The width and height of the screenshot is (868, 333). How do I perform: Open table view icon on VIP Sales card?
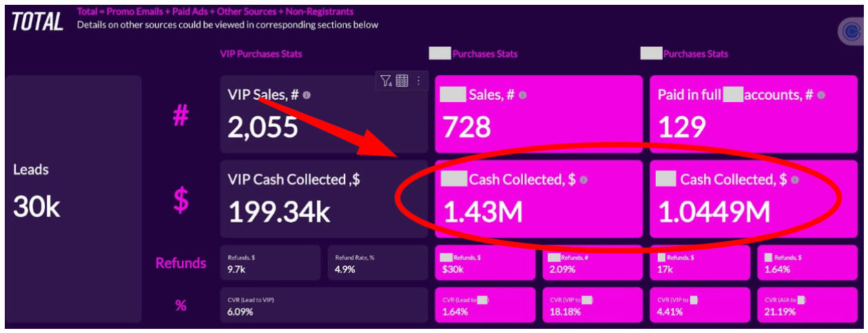402,81
